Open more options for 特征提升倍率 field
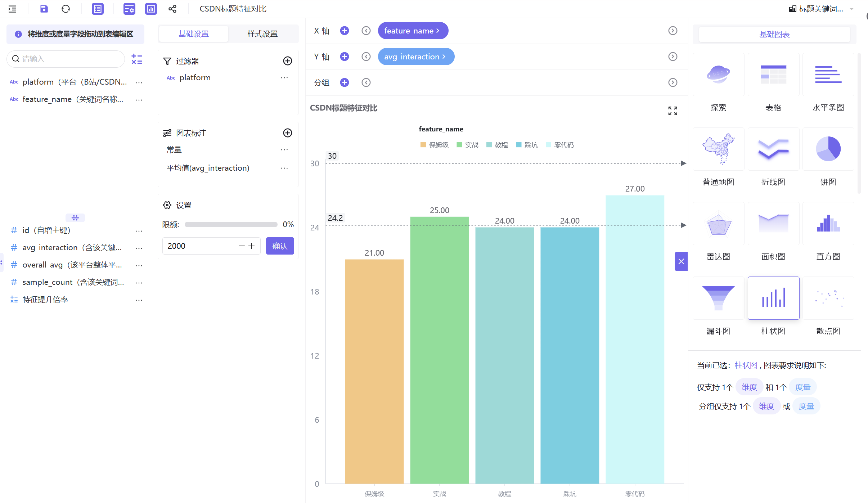The height and width of the screenshot is (503, 868). pyautogui.click(x=139, y=300)
